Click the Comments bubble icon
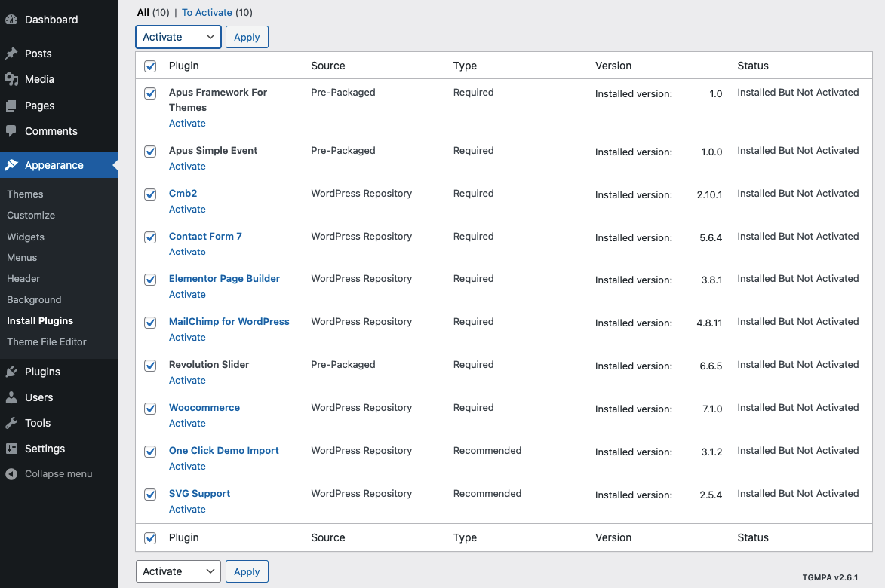The height and width of the screenshot is (588, 885). coord(11,131)
